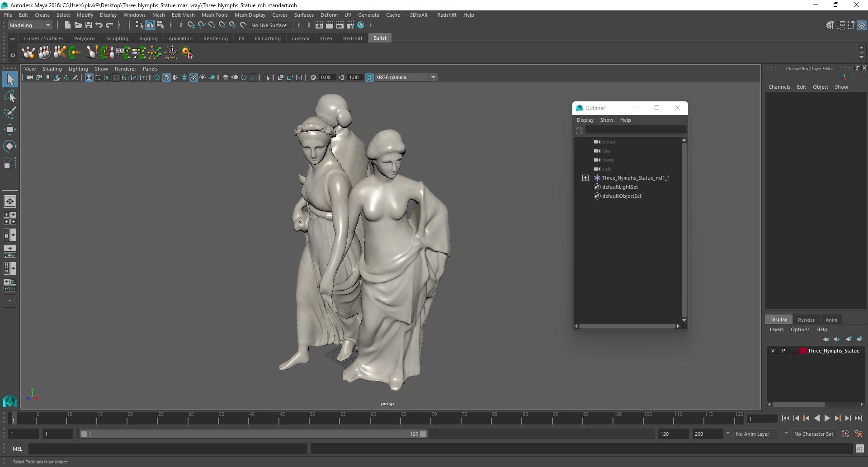The image size is (868, 467).
Task: Play the animation forward
Action: tap(827, 419)
